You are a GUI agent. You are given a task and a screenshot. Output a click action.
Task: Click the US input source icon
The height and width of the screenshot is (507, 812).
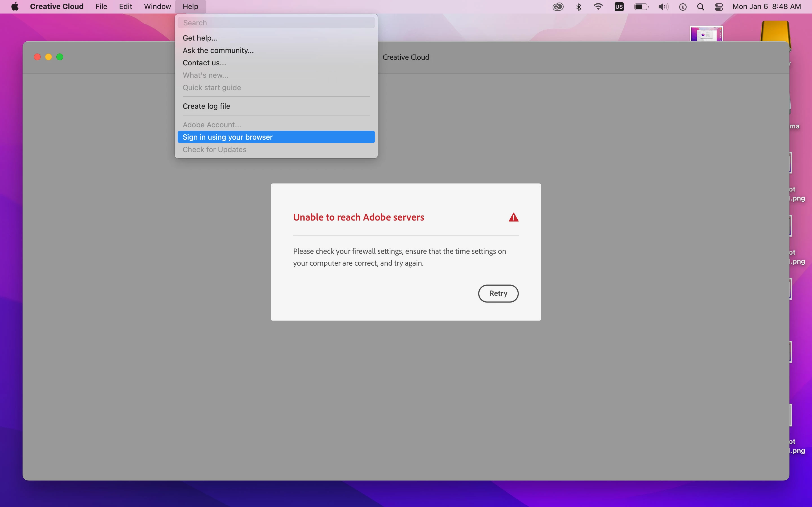tap(619, 7)
